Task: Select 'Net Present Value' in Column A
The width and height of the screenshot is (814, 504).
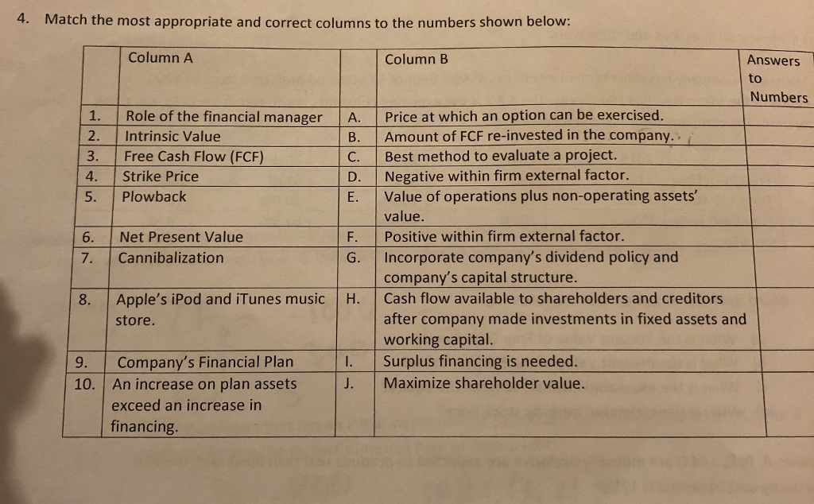Action: tap(181, 237)
